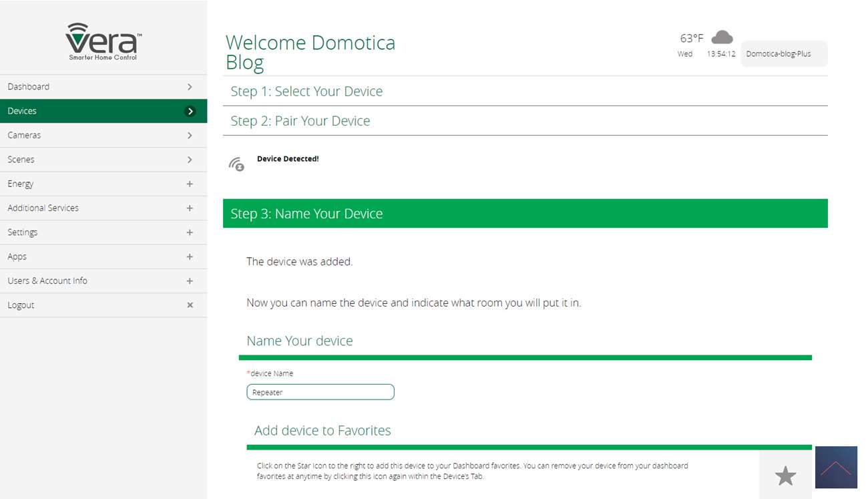The width and height of the screenshot is (868, 499).
Task: Go to the Scenes menu item
Action: pyautogui.click(x=21, y=160)
